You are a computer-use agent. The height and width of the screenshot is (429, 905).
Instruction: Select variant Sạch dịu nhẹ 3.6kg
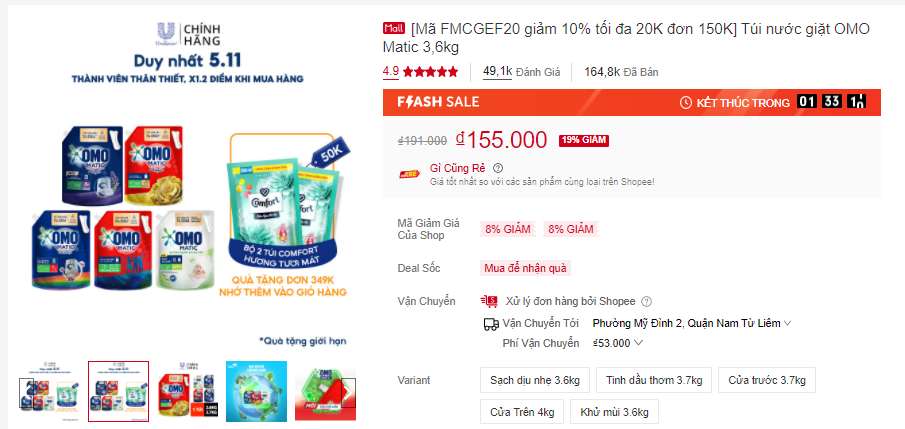(535, 380)
